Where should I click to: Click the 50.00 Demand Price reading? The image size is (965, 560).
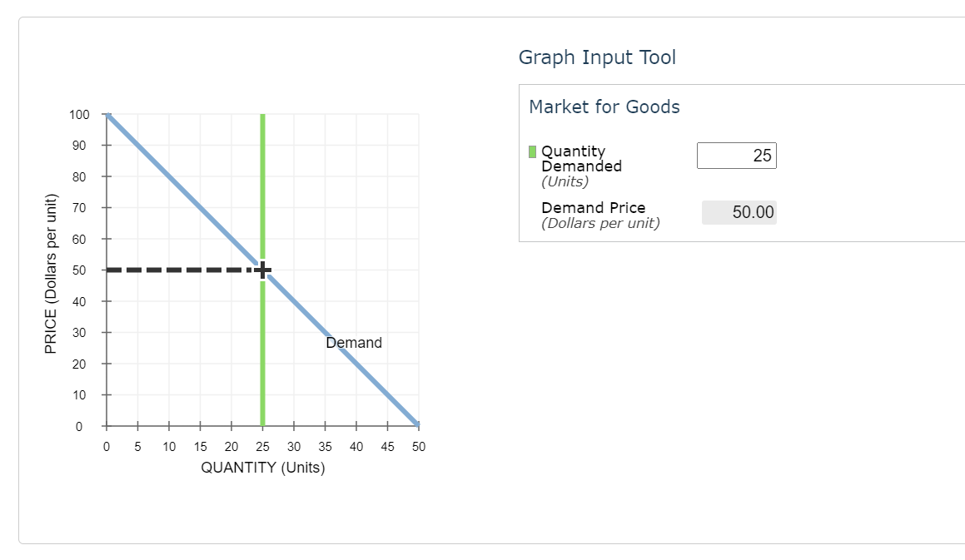pos(752,212)
